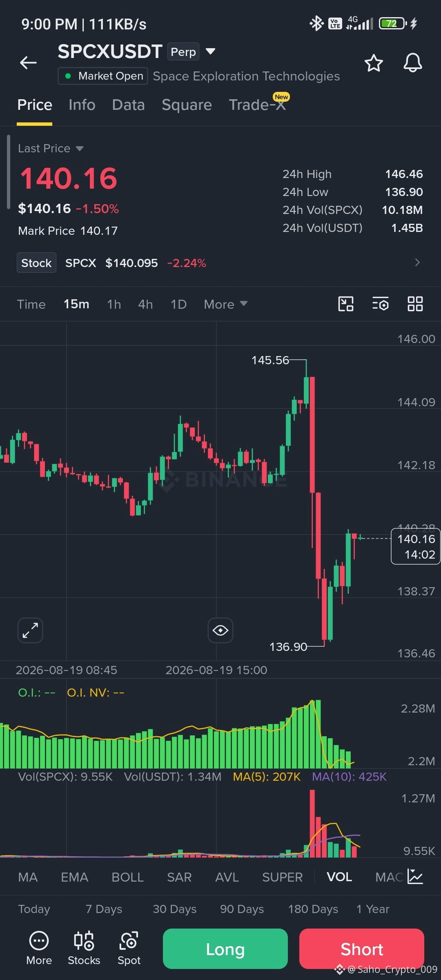Open the Last Price dropdown
The height and width of the screenshot is (980, 441).
pos(51,148)
